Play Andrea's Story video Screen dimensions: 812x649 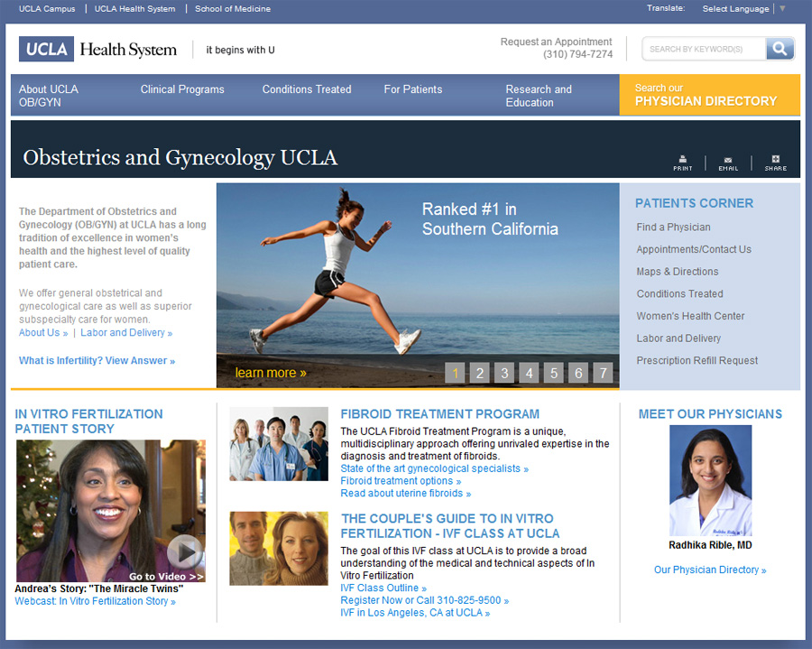coord(185,552)
